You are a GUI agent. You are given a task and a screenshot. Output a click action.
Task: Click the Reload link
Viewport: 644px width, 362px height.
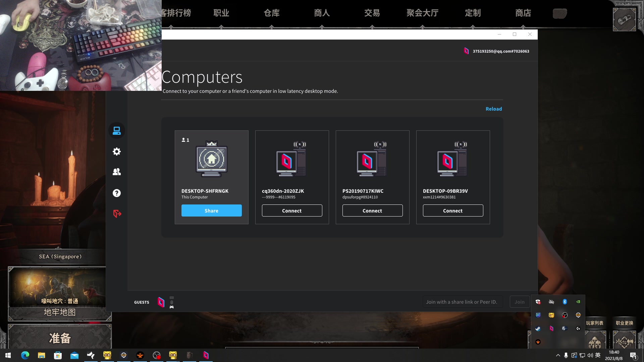[x=494, y=109]
